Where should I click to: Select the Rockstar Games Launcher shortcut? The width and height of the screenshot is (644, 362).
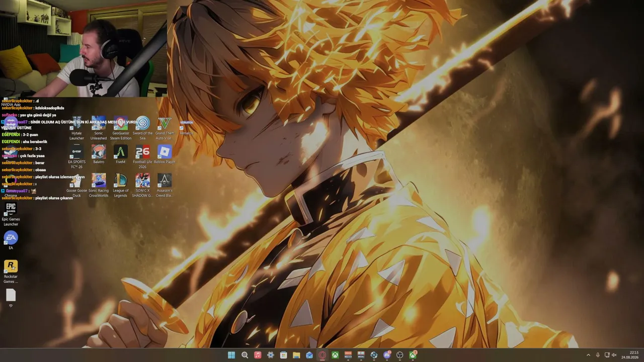(11, 271)
